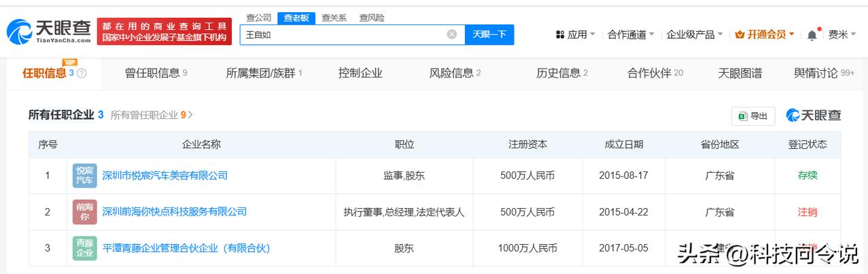Expand the 合作通道 dropdown menu
Screen dimensions: 868x274
click(x=631, y=35)
